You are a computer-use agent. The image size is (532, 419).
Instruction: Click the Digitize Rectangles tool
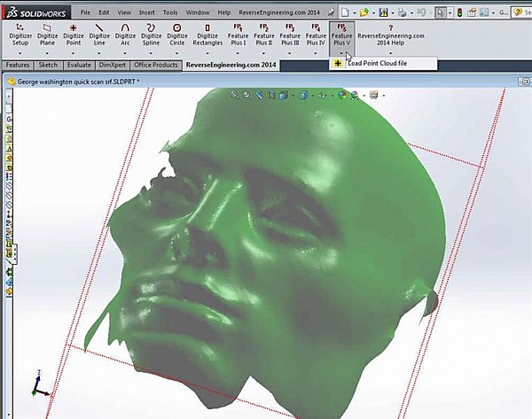[x=207, y=35]
